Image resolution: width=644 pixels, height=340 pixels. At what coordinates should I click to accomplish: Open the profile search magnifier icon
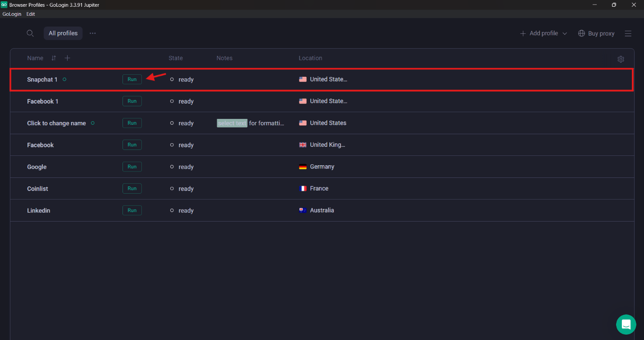tap(30, 33)
